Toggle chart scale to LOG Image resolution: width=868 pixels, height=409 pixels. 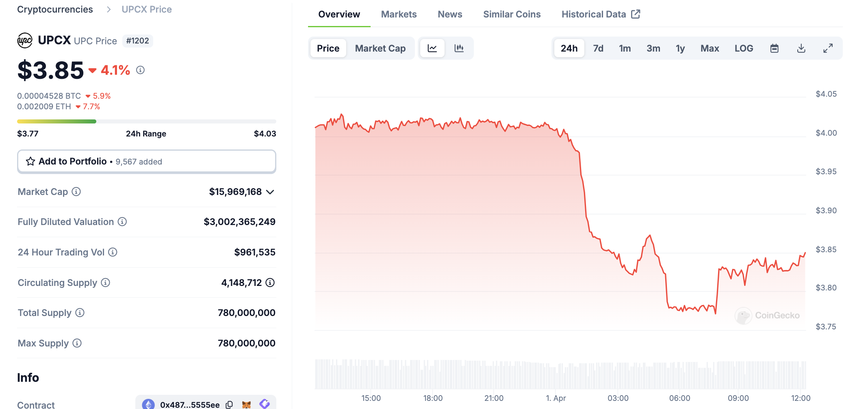[744, 48]
